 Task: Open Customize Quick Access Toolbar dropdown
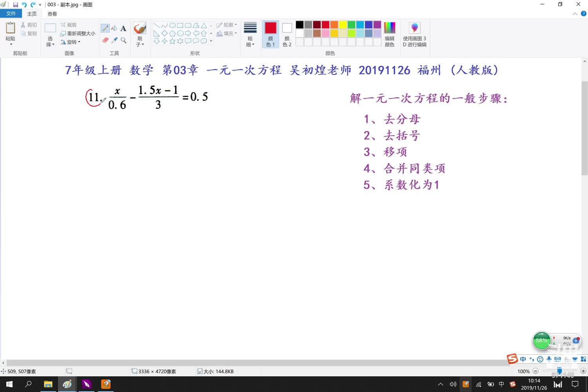(40, 5)
